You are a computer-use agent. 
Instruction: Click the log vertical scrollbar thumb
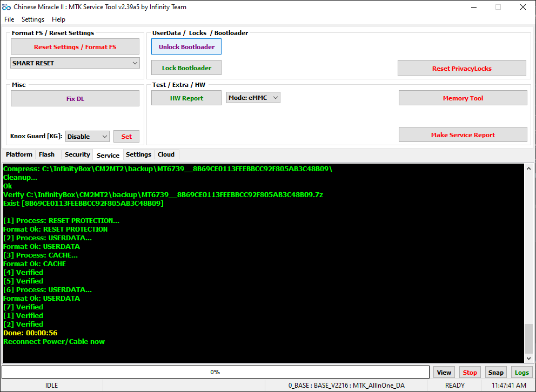coord(528,339)
